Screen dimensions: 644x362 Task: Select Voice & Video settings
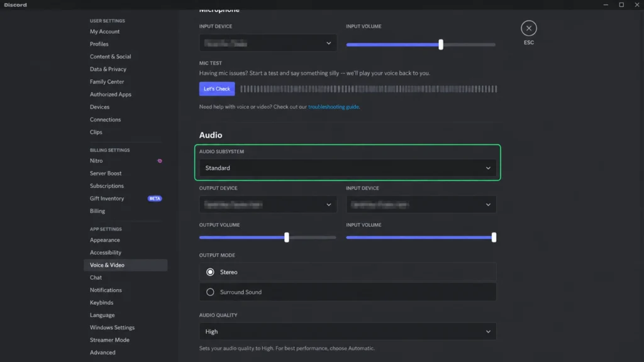(125, 265)
